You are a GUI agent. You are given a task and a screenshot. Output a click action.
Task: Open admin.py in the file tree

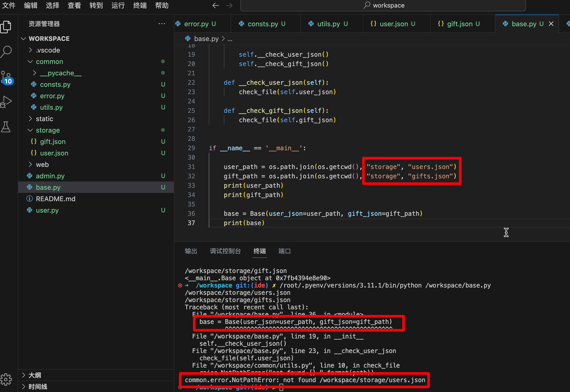tap(96, 176)
